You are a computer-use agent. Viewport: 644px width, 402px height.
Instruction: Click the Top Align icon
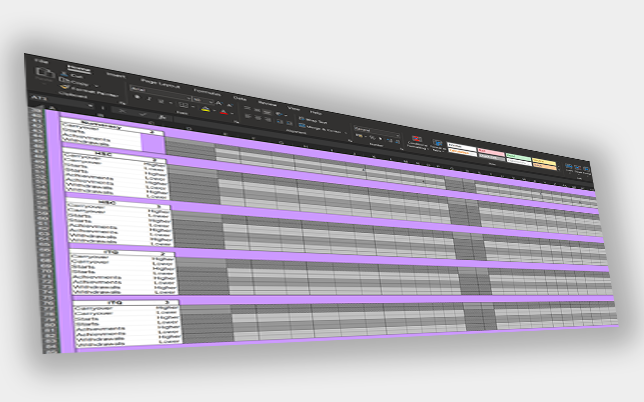pyautogui.click(x=247, y=108)
